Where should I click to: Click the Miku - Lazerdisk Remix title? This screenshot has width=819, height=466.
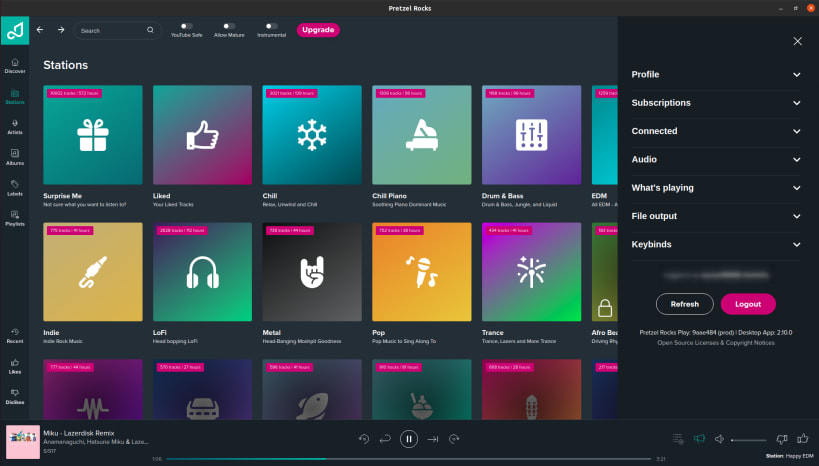pos(79,433)
